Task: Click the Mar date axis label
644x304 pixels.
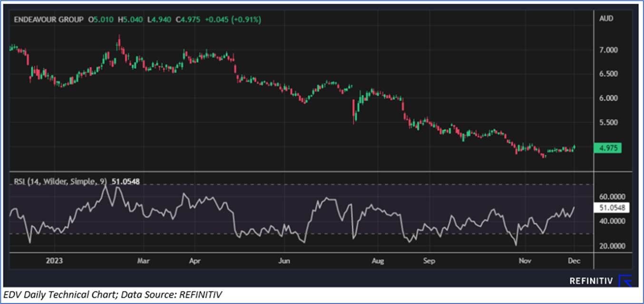Action: pyautogui.click(x=143, y=261)
